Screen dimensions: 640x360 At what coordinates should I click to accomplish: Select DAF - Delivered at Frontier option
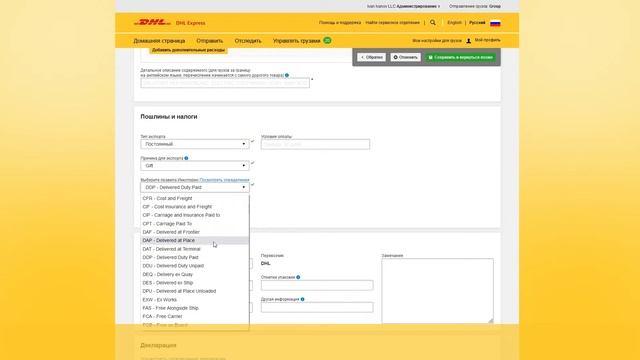click(195, 232)
